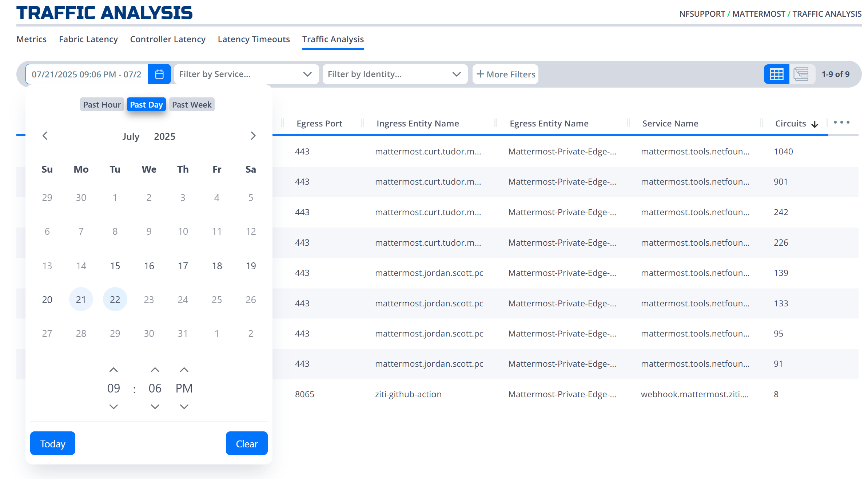The width and height of the screenshot is (868, 479).
Task: Click the NFSUPPORT breadcrumb link
Action: pyautogui.click(x=702, y=14)
